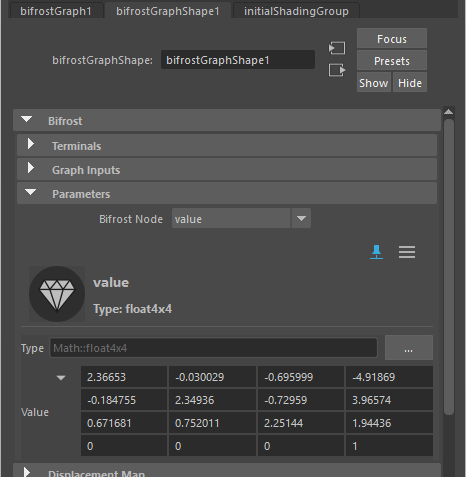Click matrix cell 2.34936
The height and width of the screenshot is (477, 466).
coord(212,400)
